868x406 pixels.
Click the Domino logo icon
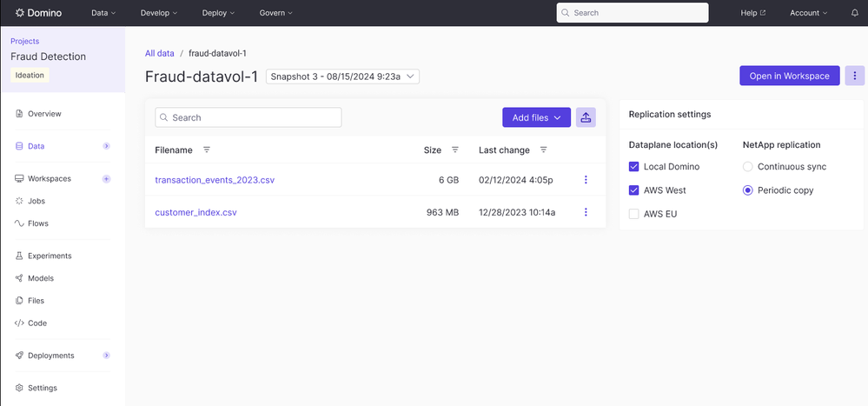click(20, 13)
